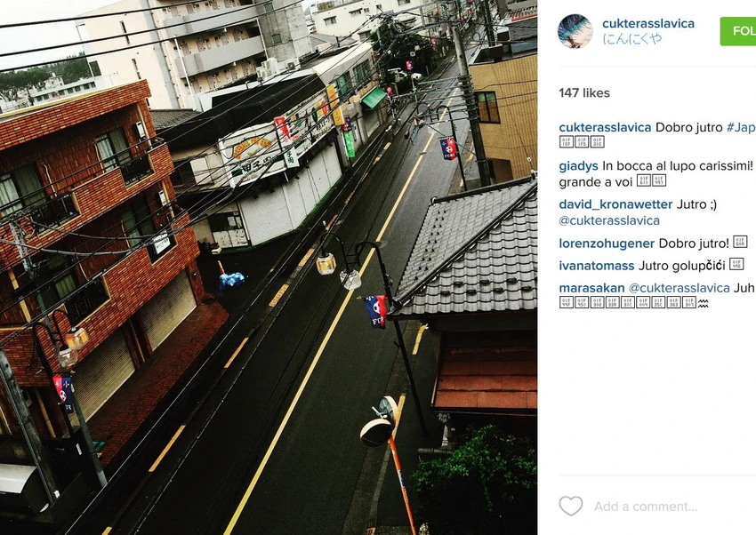The image size is (756, 535).
Task: Open lorenzohugener commenter profile
Action: coord(607,244)
